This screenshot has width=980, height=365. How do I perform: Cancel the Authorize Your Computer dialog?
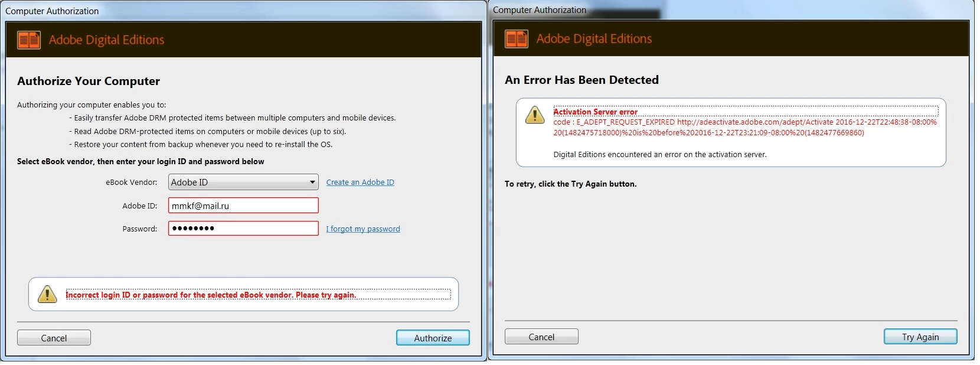pyautogui.click(x=54, y=338)
